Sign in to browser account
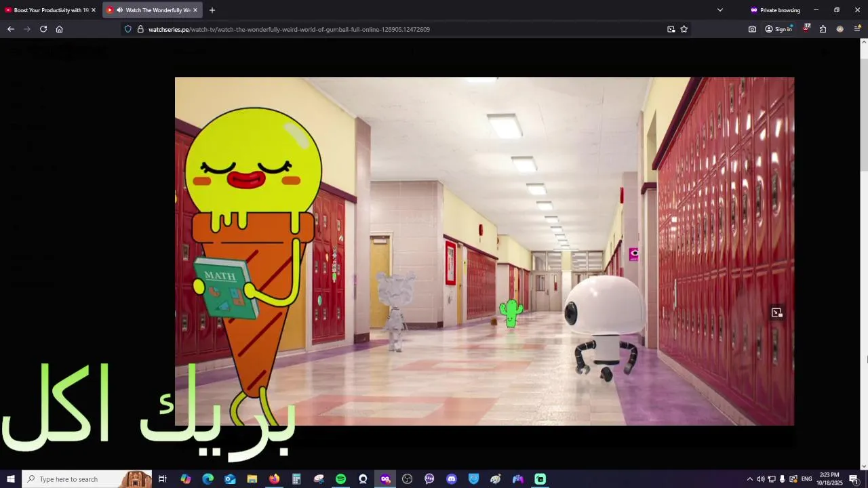The width and height of the screenshot is (868, 488). point(778,29)
